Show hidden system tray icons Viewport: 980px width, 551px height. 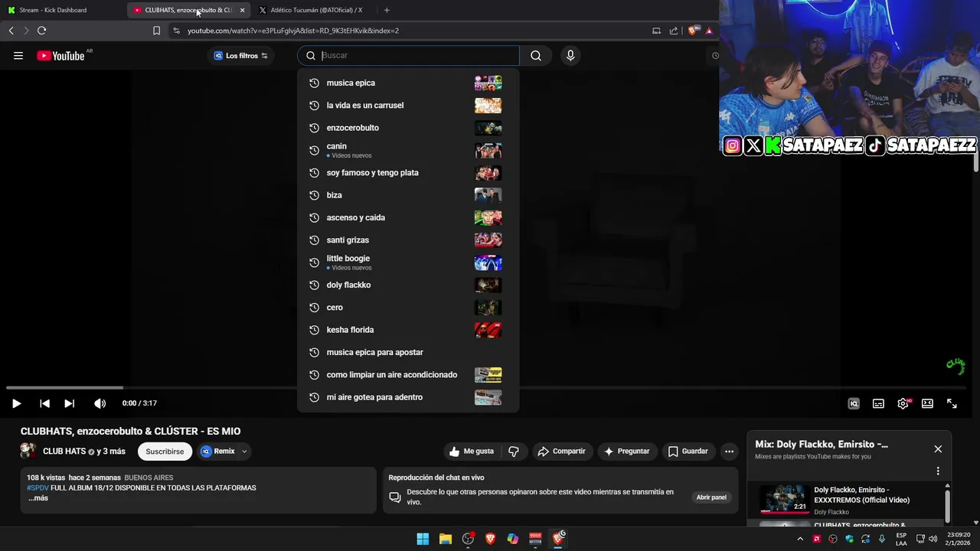(800, 539)
